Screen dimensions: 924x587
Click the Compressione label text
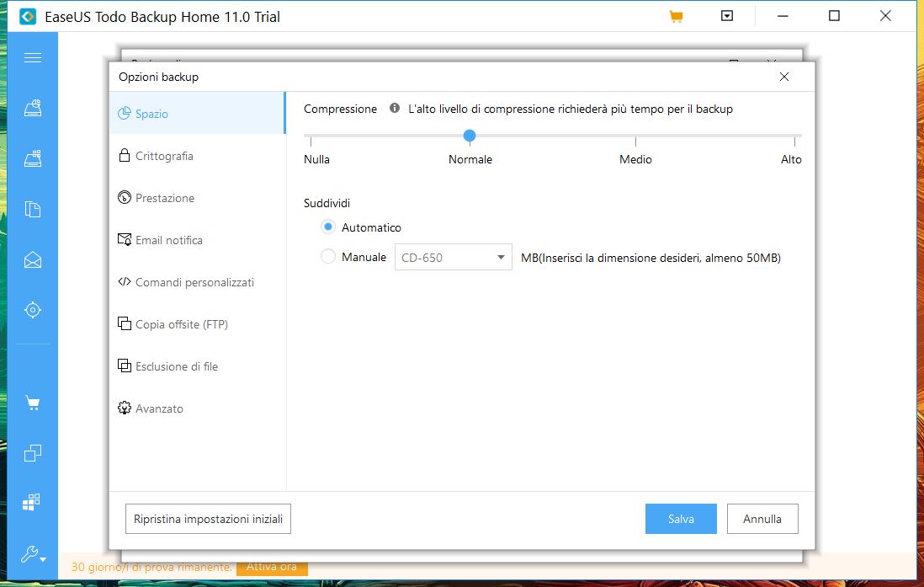pos(340,109)
